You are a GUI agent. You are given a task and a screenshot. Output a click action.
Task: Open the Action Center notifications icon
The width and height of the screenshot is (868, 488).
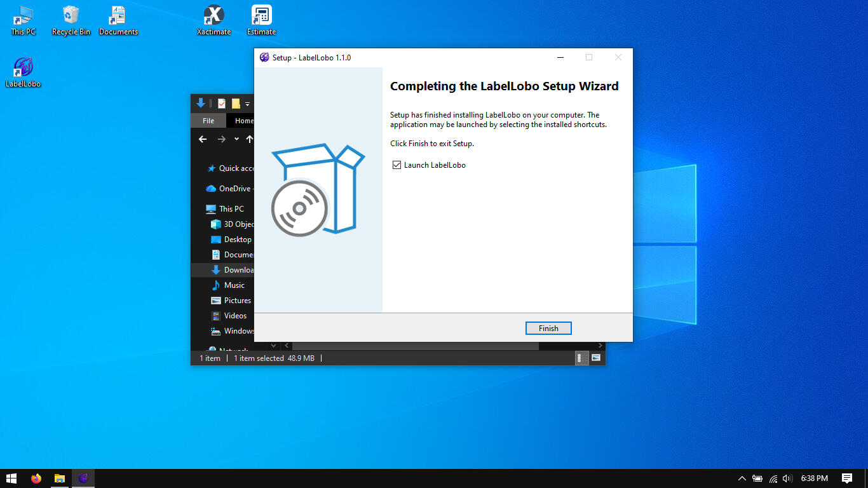(846, 478)
